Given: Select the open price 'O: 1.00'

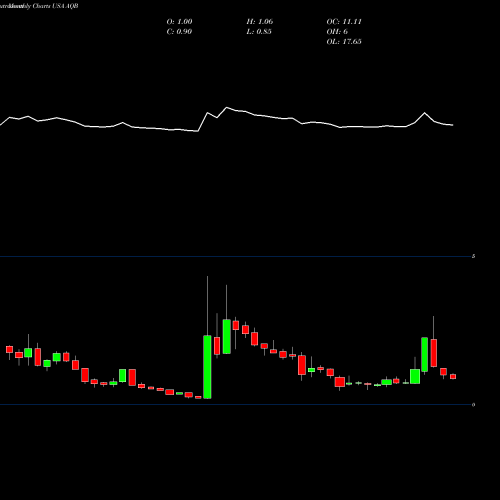Looking at the screenshot, I should 179,22.
